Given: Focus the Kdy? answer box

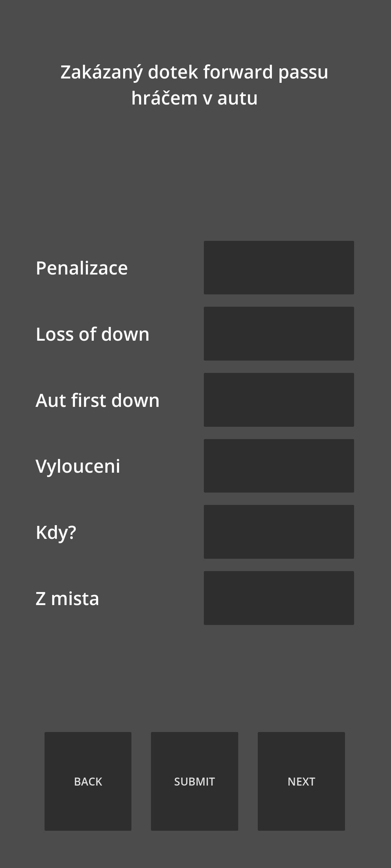Looking at the screenshot, I should [x=279, y=532].
